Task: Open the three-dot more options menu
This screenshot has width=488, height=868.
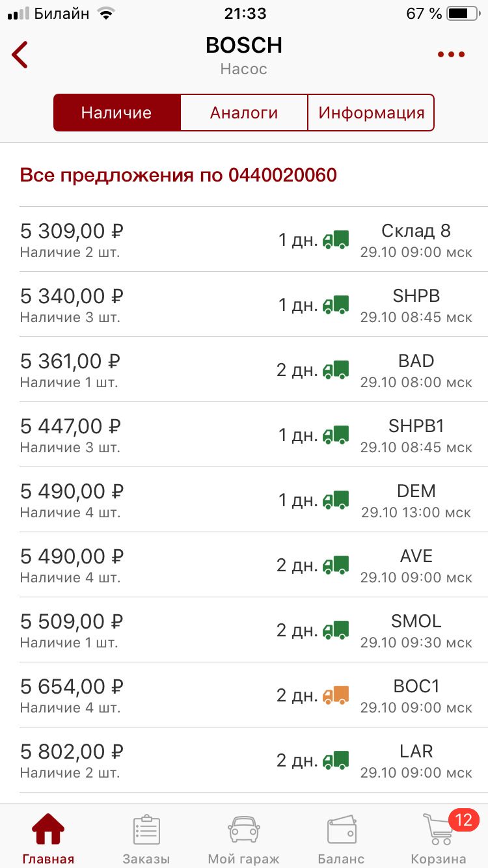Action: [x=451, y=55]
